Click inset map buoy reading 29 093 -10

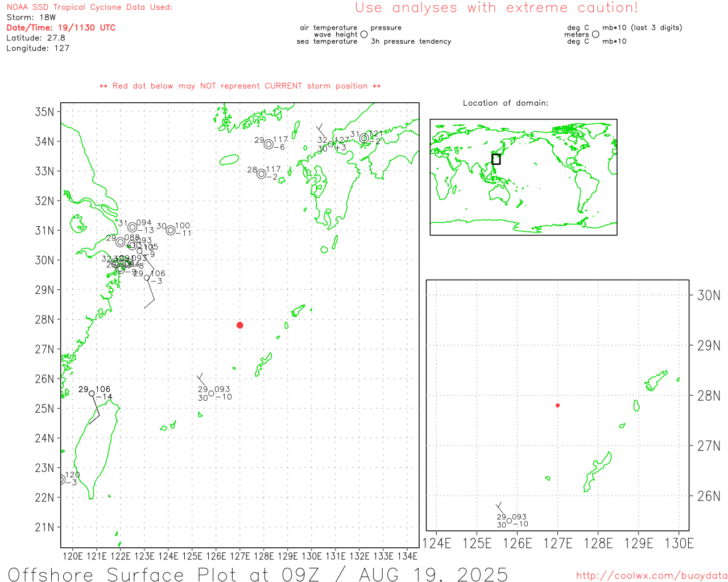coord(509,521)
